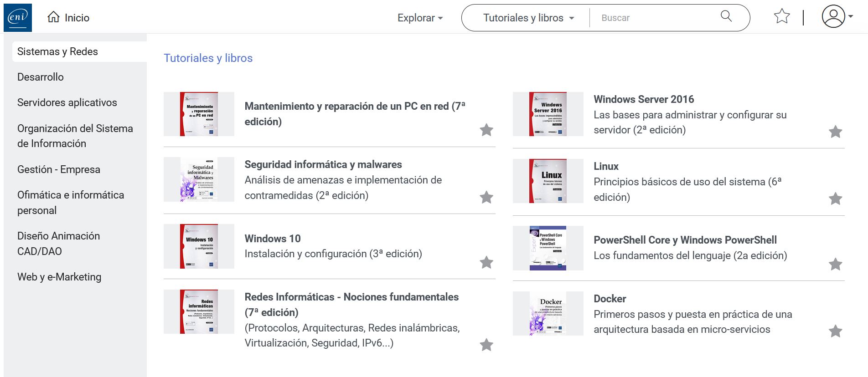The width and height of the screenshot is (868, 377).
Task: Favorite the Docker book
Action: [x=835, y=331]
